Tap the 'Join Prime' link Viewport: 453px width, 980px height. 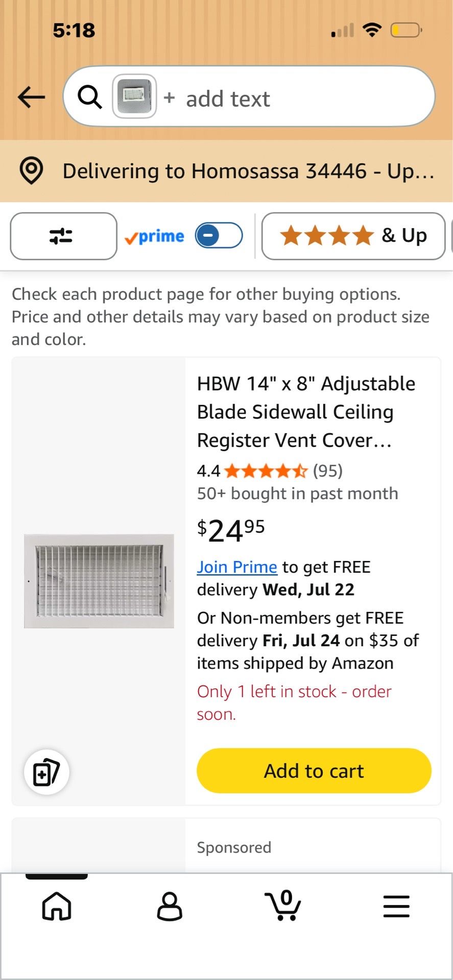pyautogui.click(x=237, y=567)
